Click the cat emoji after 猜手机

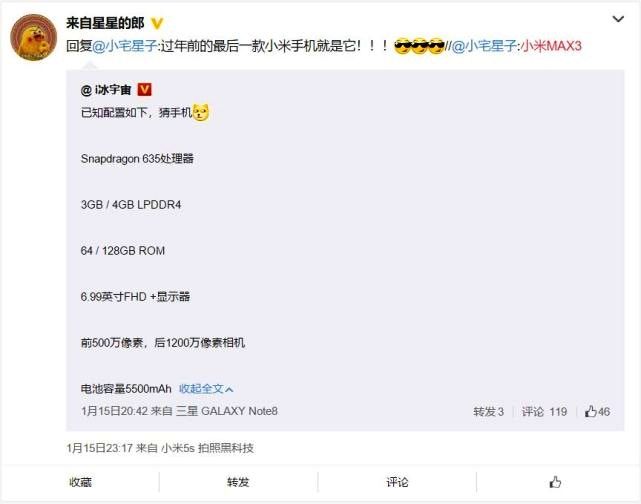200,112
